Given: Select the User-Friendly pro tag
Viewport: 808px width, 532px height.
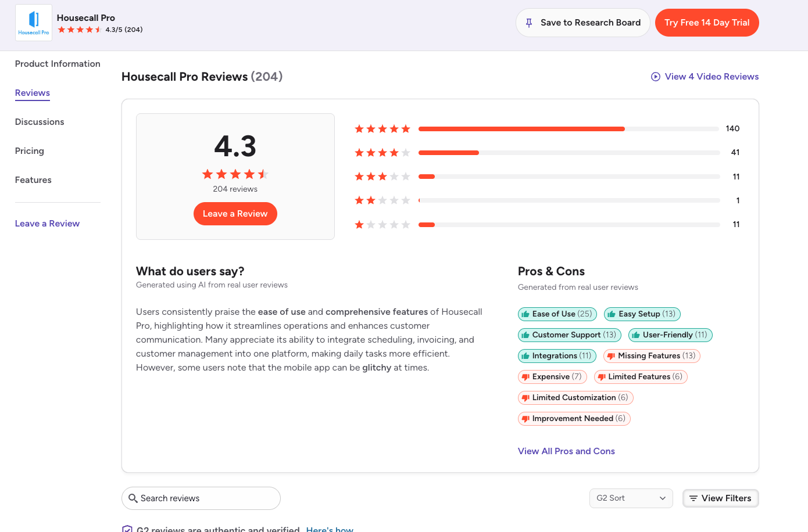Looking at the screenshot, I should click(x=670, y=335).
